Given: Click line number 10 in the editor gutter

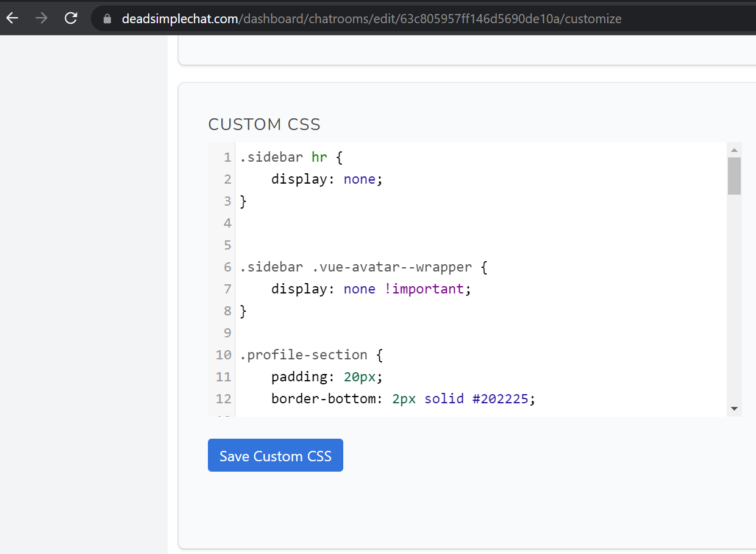Looking at the screenshot, I should 223,354.
